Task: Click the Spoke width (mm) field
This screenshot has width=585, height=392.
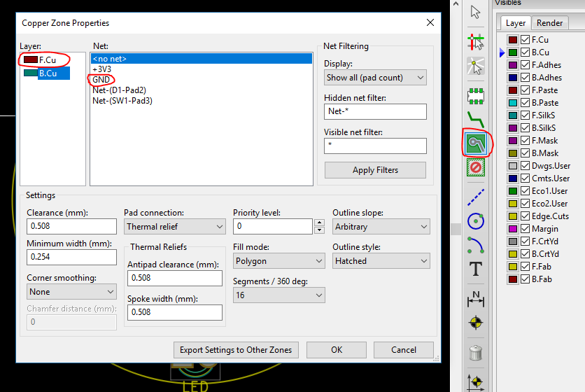Action: [x=175, y=312]
